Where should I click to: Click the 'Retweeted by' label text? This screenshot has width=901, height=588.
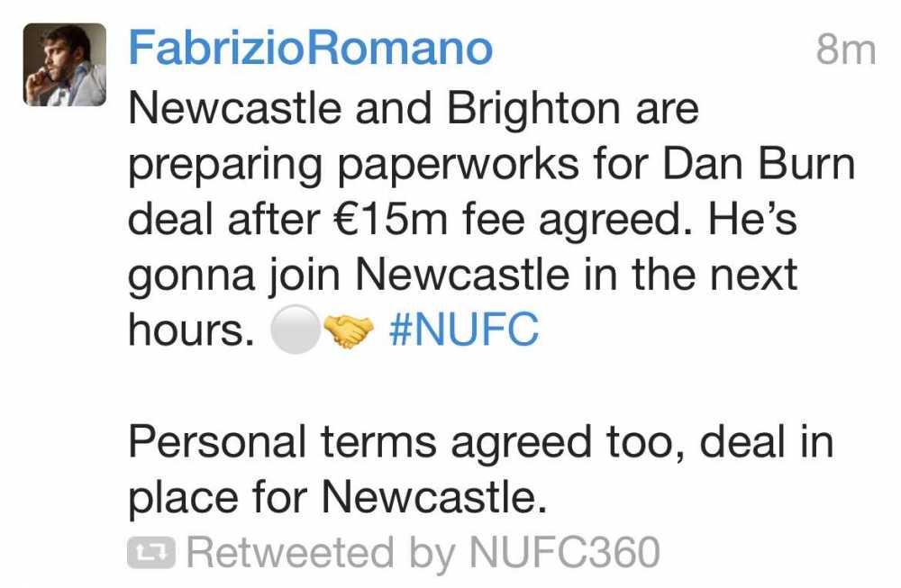coord(321,553)
